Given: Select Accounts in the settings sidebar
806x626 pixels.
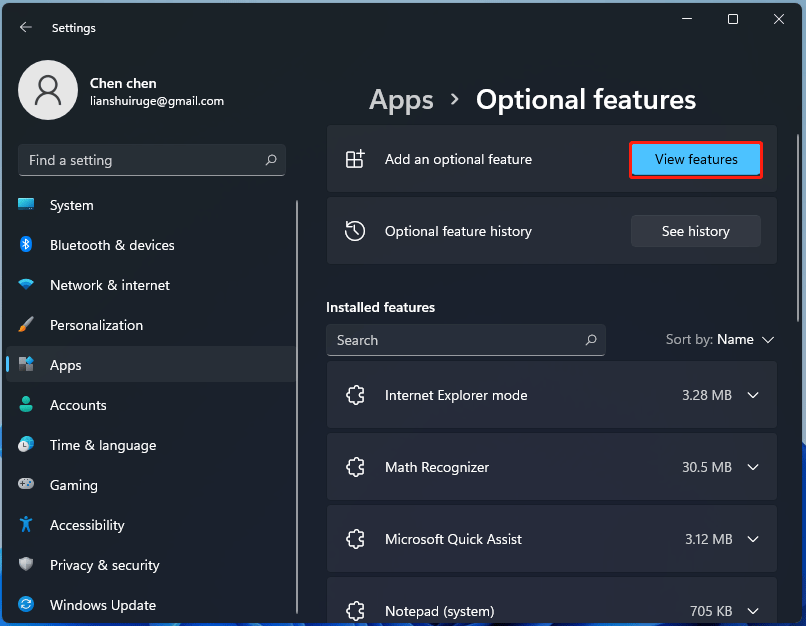Looking at the screenshot, I should tap(80, 405).
